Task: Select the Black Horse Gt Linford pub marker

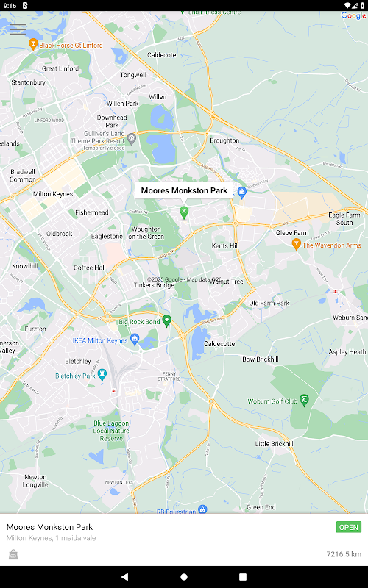Action: (33, 45)
